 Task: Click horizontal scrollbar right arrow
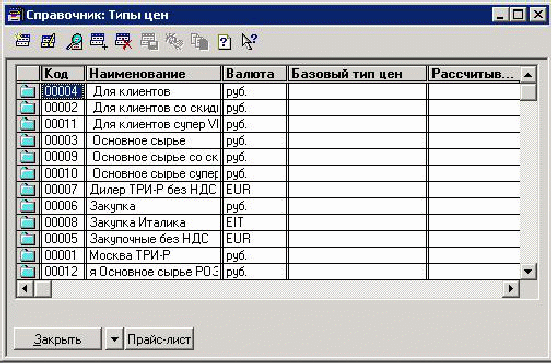click(511, 289)
